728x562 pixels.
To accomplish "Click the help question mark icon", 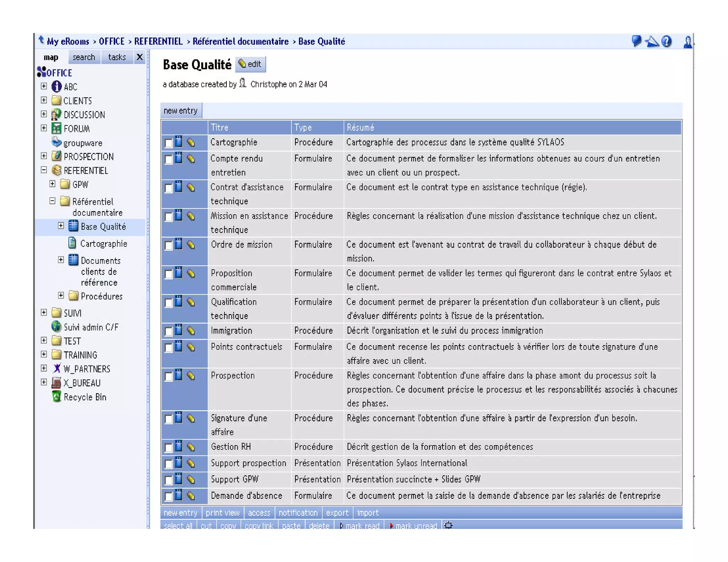I will (x=667, y=42).
